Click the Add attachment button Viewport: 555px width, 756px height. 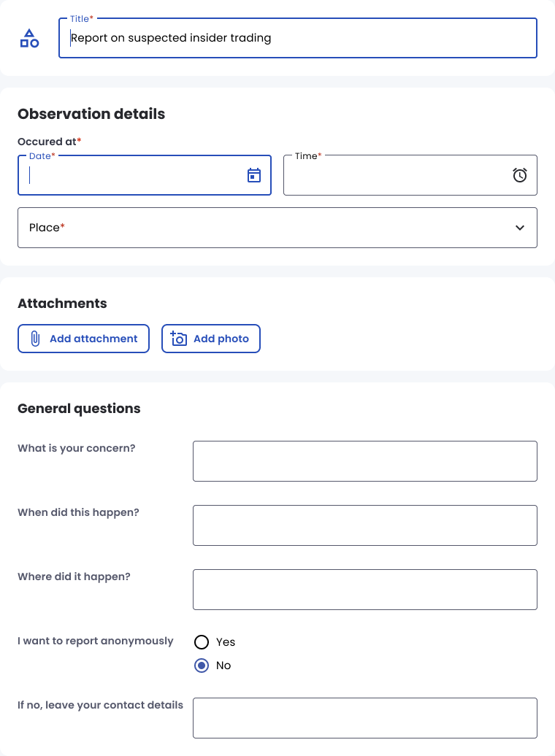[83, 339]
